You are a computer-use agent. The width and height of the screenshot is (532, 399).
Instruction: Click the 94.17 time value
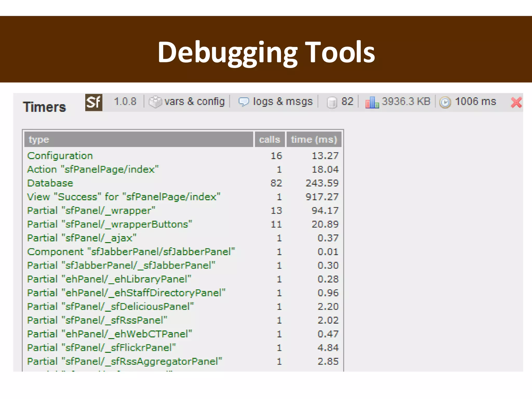pyautogui.click(x=325, y=211)
